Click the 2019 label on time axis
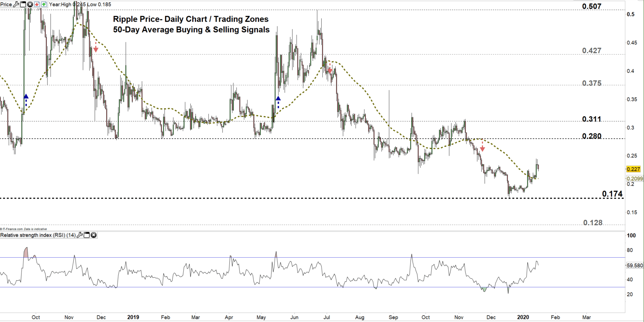Viewport: 644px width, 322px height. coord(133,317)
